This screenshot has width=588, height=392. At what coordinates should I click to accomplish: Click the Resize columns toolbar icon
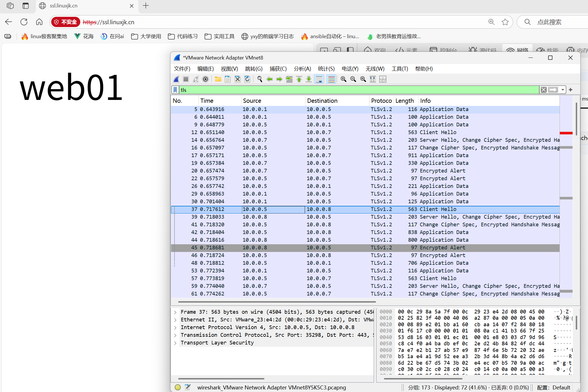click(373, 79)
